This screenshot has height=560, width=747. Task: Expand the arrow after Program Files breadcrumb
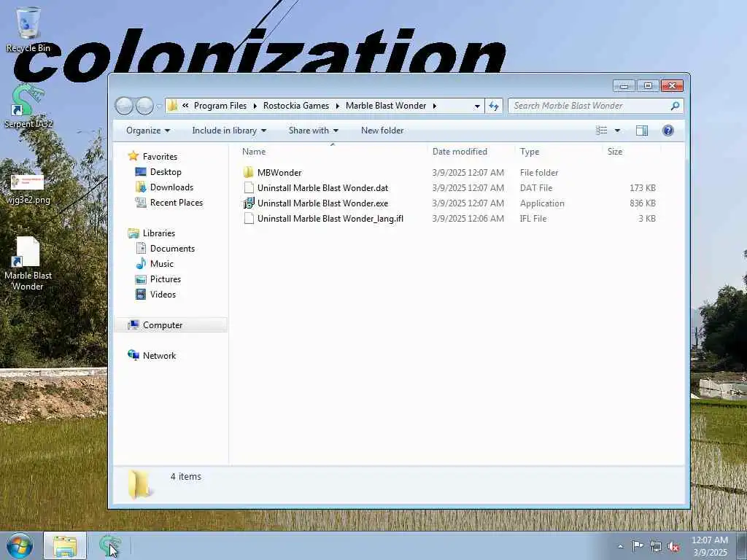click(255, 106)
